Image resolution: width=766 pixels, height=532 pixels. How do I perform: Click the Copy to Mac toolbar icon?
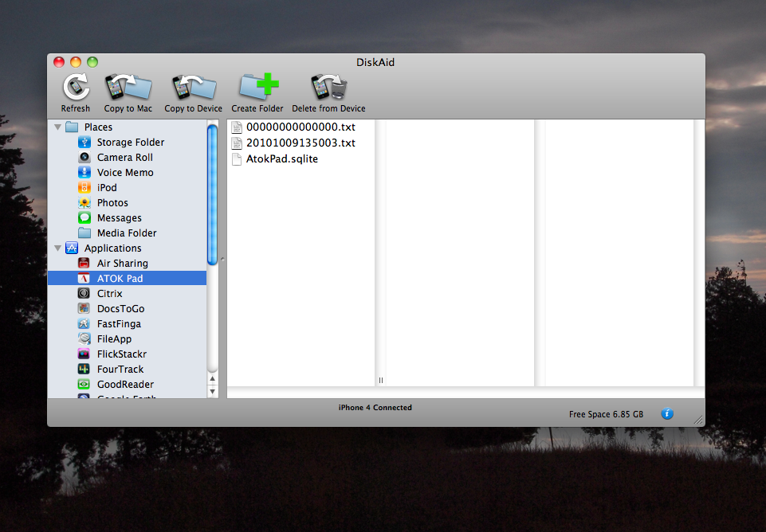(x=128, y=87)
